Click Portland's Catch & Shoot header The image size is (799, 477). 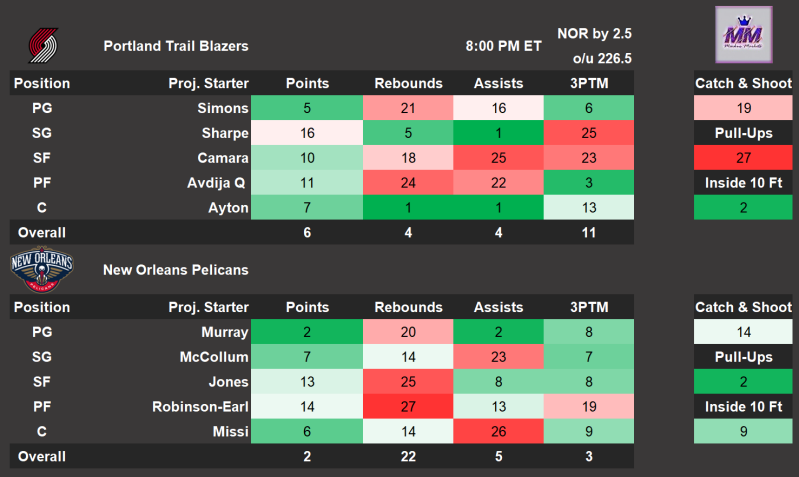point(742,83)
